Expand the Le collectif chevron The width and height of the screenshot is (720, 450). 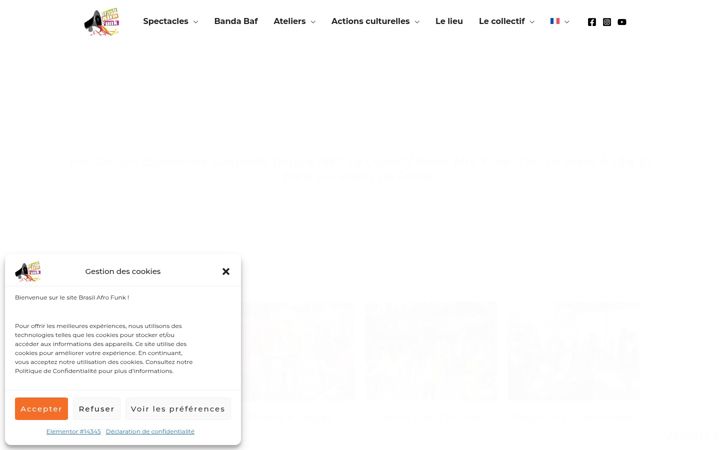[x=532, y=22]
